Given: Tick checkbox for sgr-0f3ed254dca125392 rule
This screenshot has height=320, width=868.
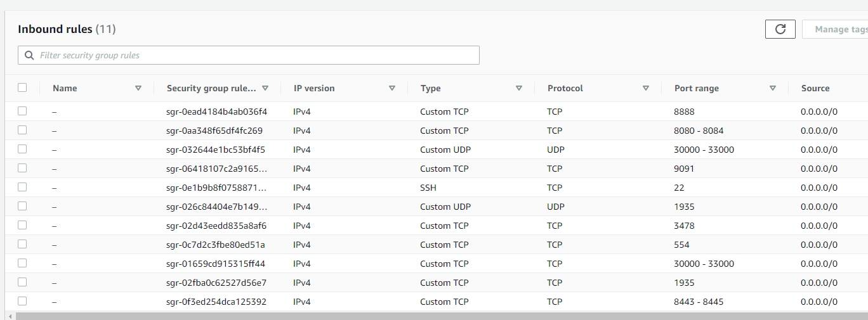Looking at the screenshot, I should [x=22, y=301].
